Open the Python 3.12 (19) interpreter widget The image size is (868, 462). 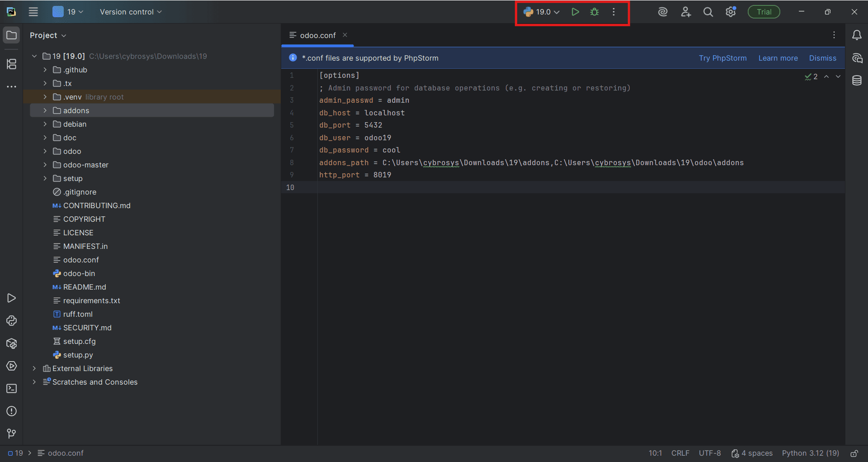click(x=810, y=453)
